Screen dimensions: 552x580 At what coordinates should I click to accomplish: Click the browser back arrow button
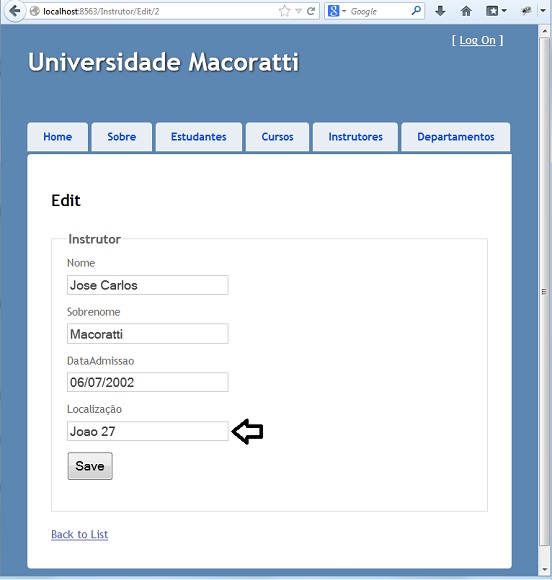(15, 11)
